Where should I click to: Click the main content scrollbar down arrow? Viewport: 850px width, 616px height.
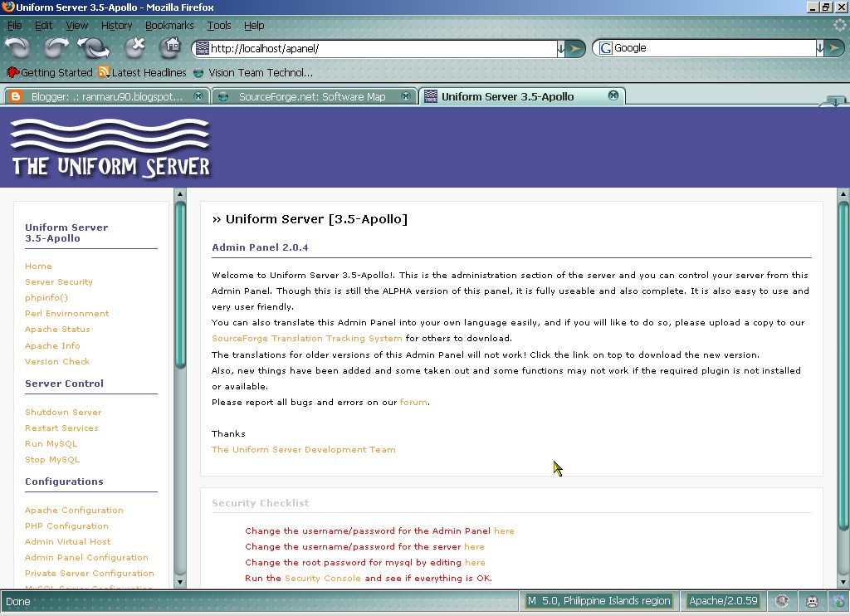click(843, 583)
